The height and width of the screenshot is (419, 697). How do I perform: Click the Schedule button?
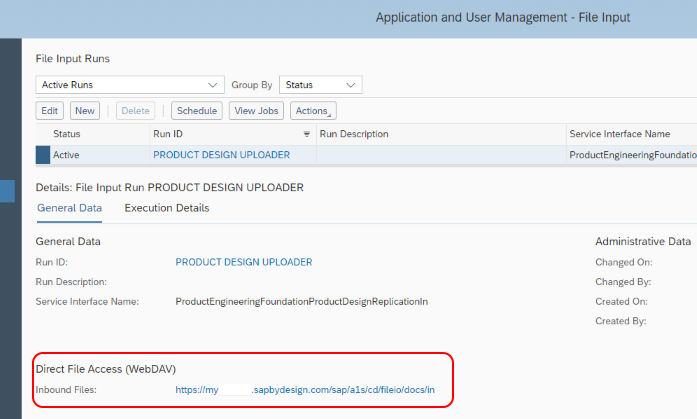point(197,111)
